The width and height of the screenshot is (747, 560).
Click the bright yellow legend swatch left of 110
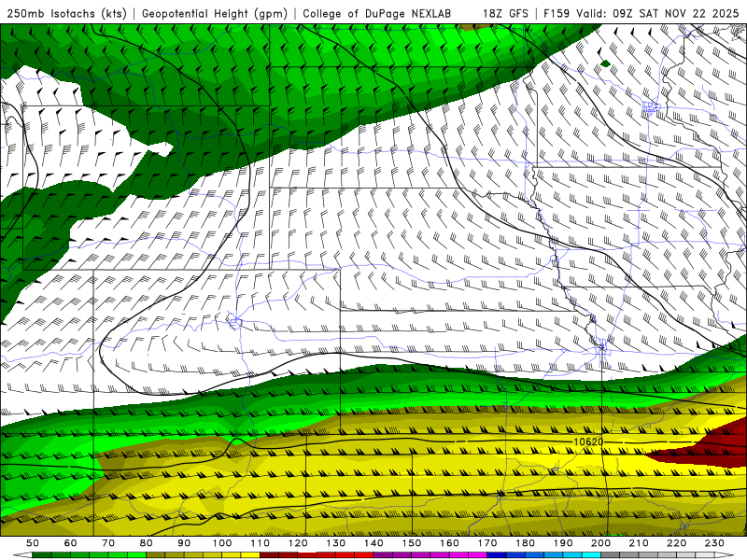(250, 555)
